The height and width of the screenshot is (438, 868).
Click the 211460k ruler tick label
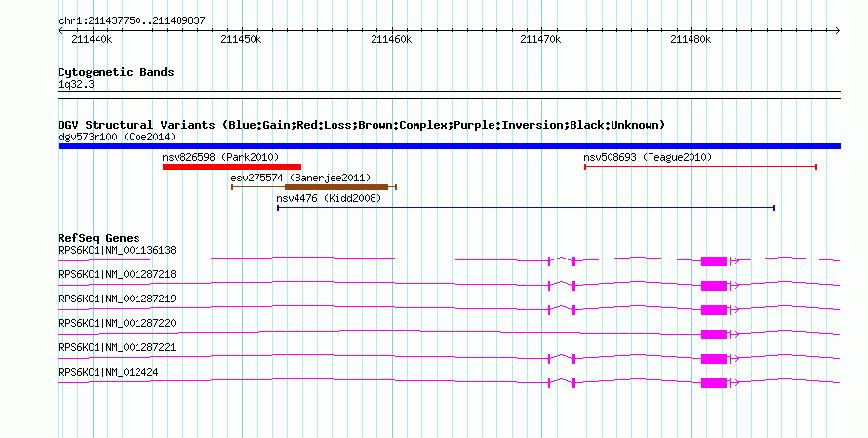click(391, 39)
